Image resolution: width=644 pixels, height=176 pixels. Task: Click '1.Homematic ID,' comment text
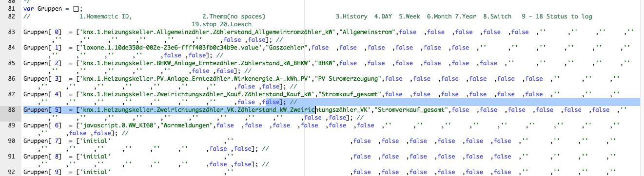point(106,17)
